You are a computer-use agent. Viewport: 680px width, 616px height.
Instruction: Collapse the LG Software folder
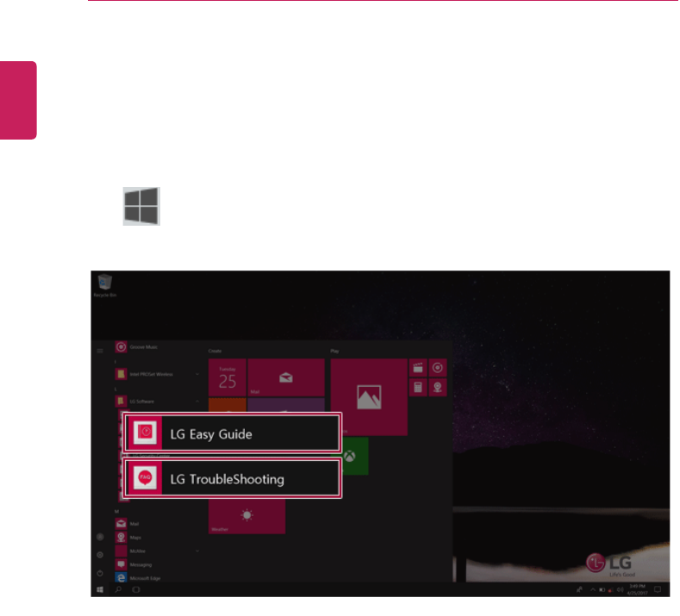(x=197, y=401)
